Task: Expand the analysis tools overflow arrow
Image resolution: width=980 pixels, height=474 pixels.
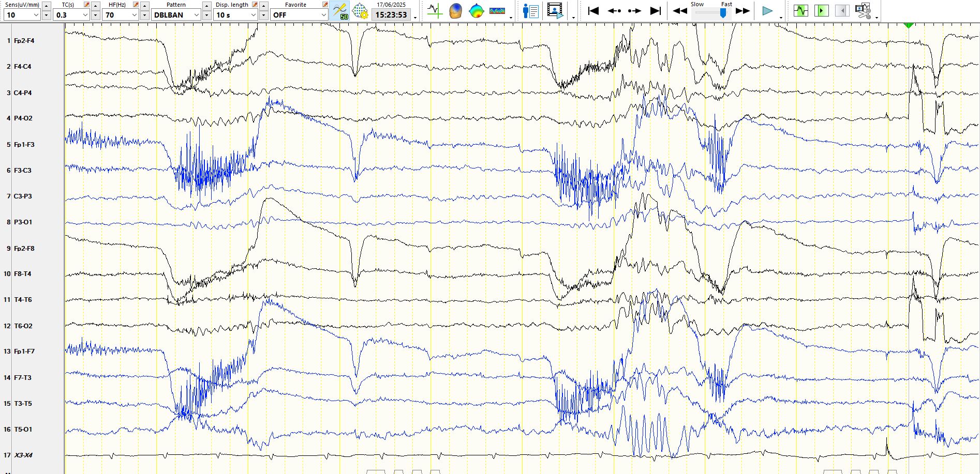Action: pos(511,18)
